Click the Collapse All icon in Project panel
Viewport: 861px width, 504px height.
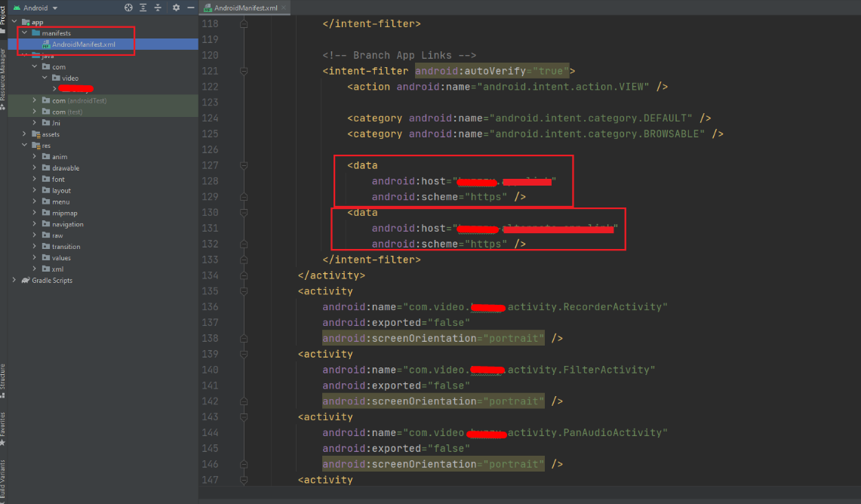[157, 8]
